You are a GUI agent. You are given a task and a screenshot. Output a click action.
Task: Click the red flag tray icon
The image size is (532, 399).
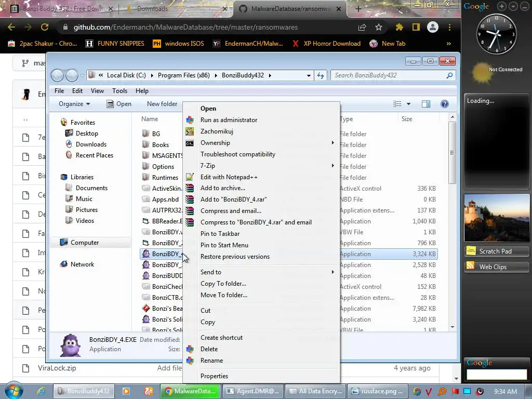coord(455,391)
